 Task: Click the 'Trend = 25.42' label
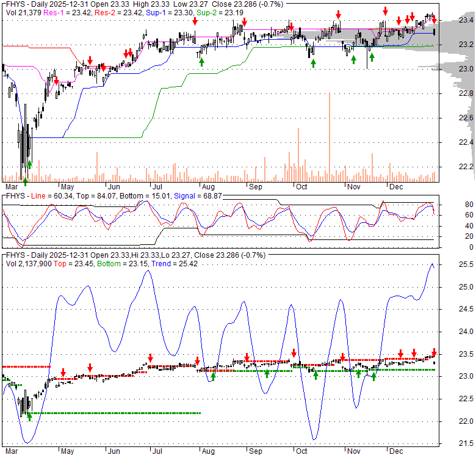point(175,264)
